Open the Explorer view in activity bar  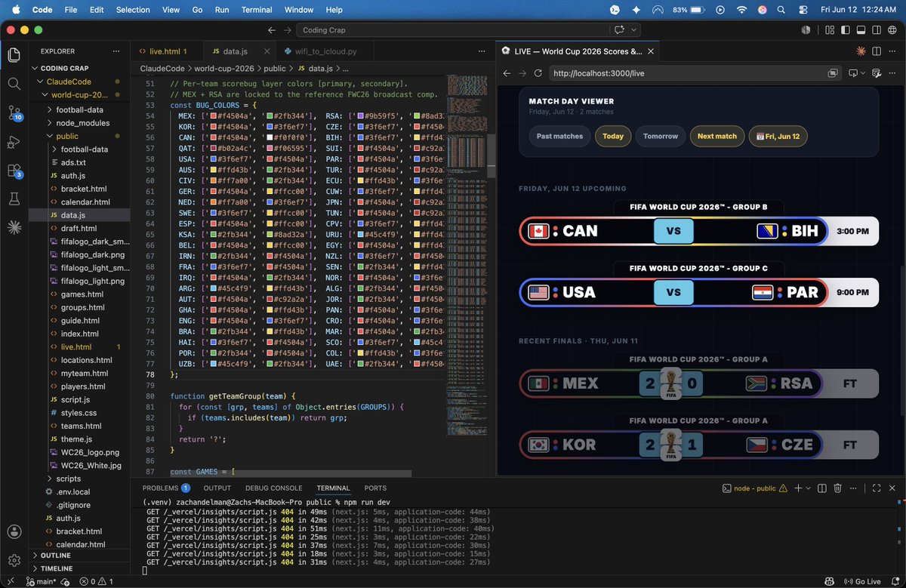click(x=14, y=54)
